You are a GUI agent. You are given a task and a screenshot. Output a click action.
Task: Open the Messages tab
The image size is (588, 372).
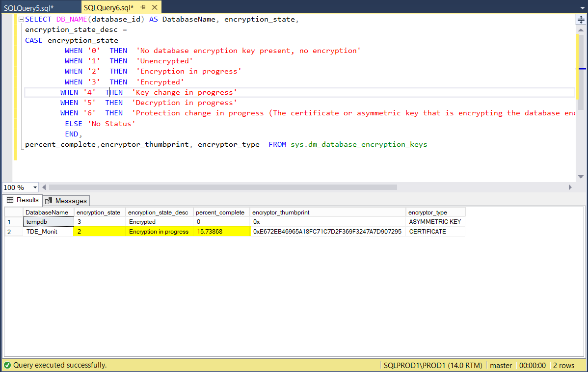[x=66, y=201]
